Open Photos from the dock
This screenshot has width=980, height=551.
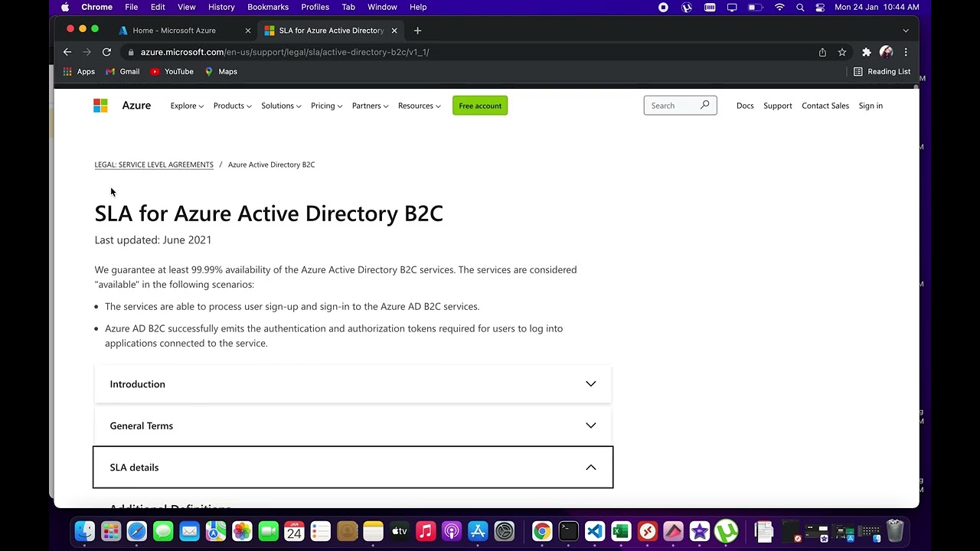click(x=242, y=530)
